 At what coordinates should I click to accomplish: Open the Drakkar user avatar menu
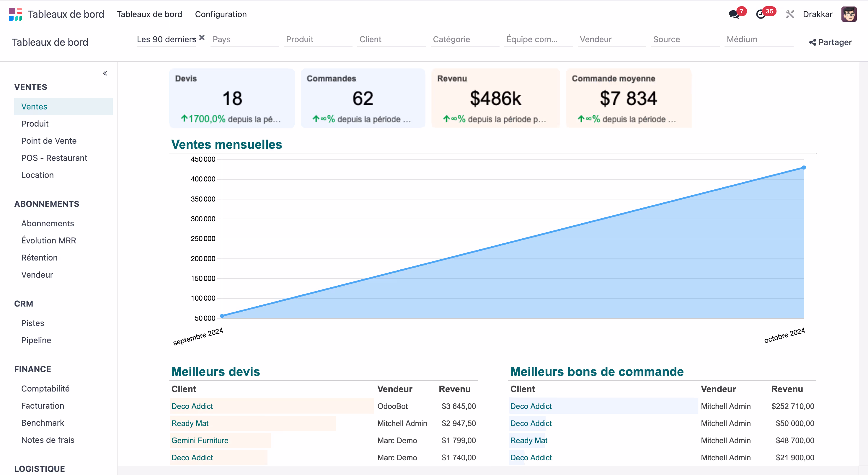(849, 14)
